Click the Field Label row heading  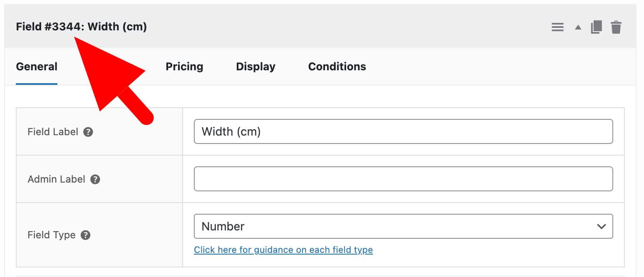click(52, 132)
